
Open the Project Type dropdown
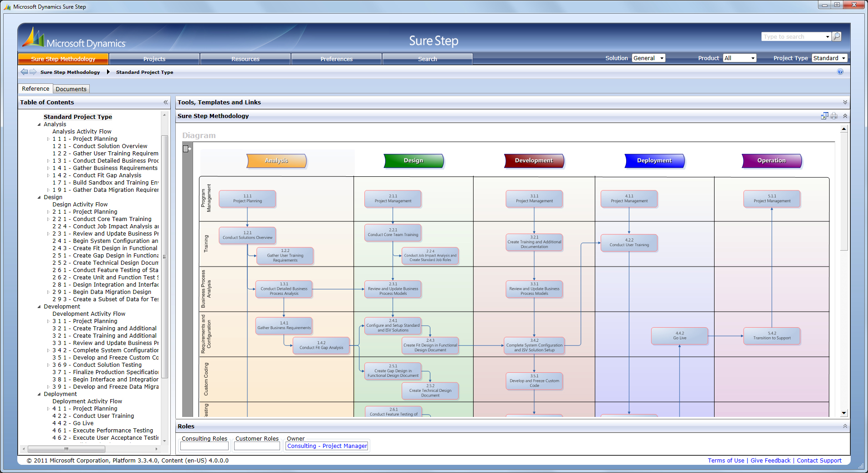pyautogui.click(x=829, y=58)
